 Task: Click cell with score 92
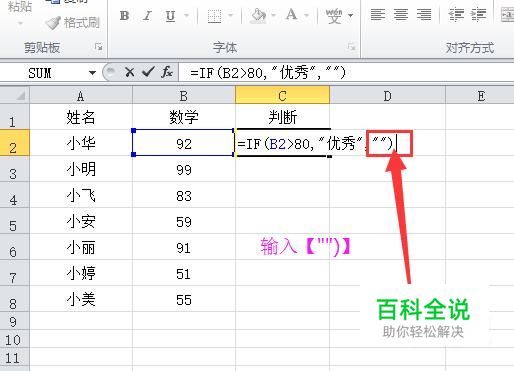pos(184,143)
